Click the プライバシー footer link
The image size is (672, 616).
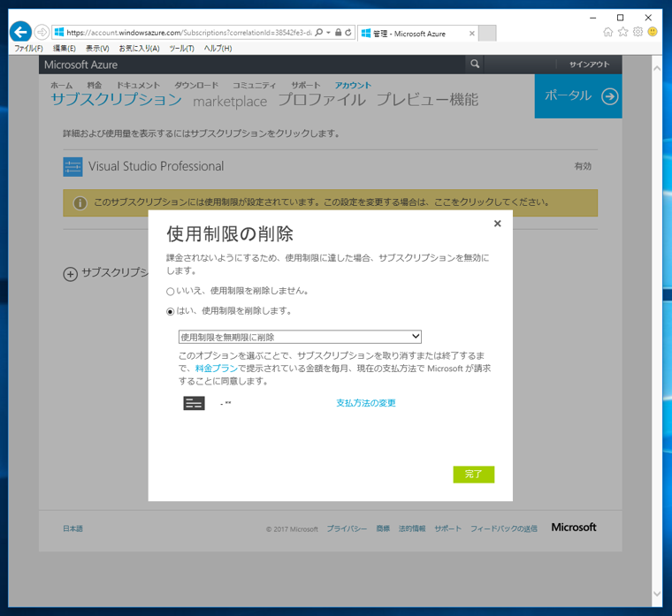click(347, 529)
